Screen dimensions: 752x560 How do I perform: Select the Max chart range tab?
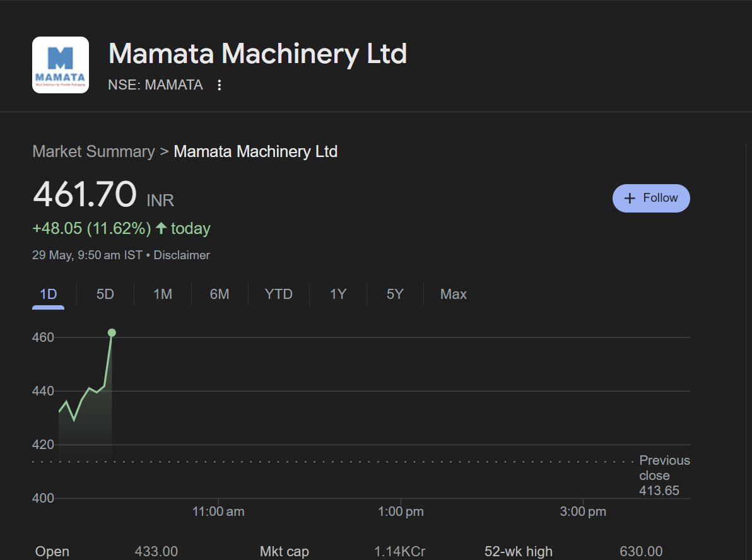(x=453, y=294)
